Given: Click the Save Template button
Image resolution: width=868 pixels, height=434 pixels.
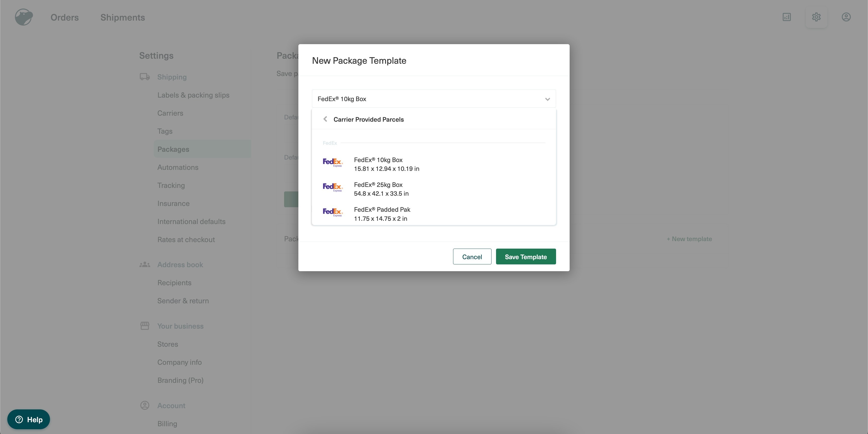Looking at the screenshot, I should pos(525,257).
